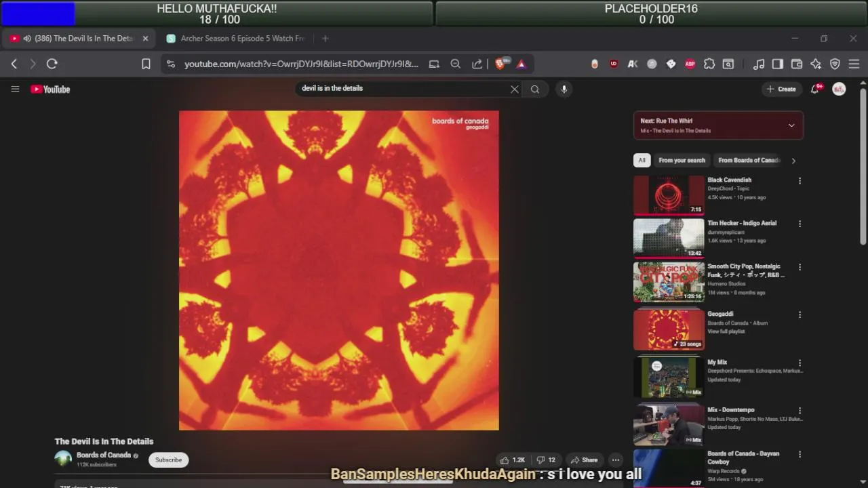This screenshot has width=868, height=488.
Task: Select the All filter chip
Action: click(642, 160)
